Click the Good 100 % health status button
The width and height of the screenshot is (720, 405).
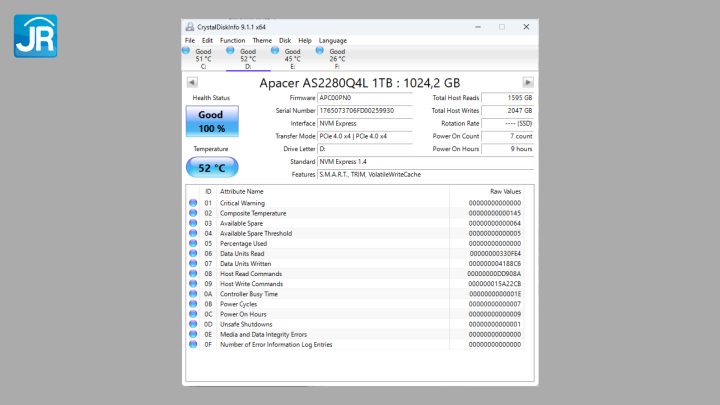click(x=211, y=122)
